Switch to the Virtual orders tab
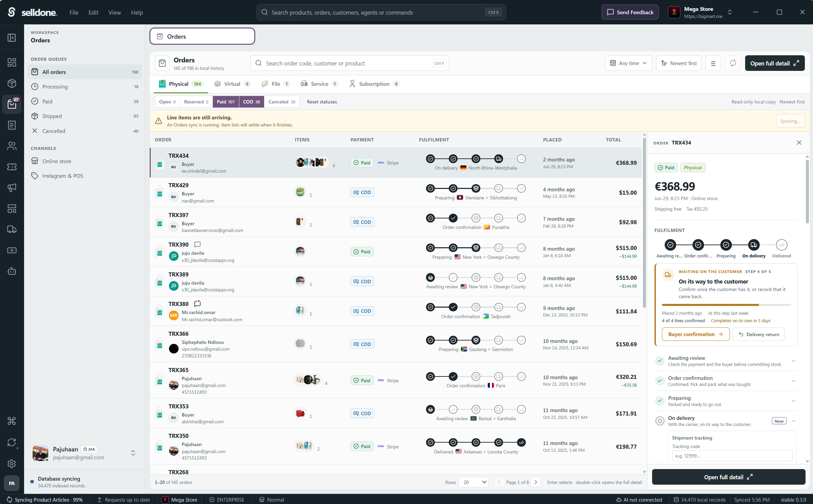Screen dimensions: 813x504 click(x=233, y=84)
